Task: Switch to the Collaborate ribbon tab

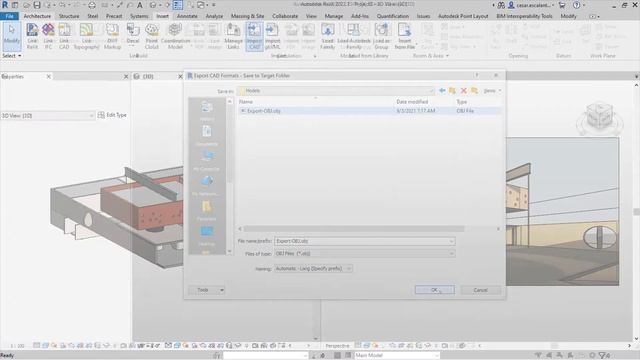Action: [x=285, y=16]
